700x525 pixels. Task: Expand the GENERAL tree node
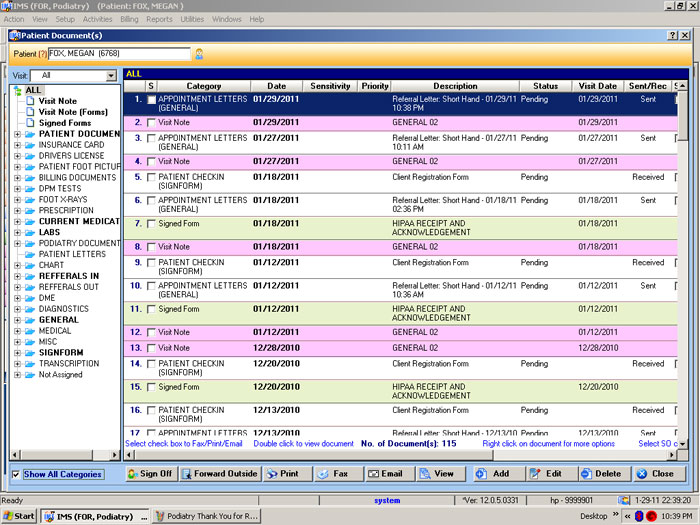click(x=17, y=320)
